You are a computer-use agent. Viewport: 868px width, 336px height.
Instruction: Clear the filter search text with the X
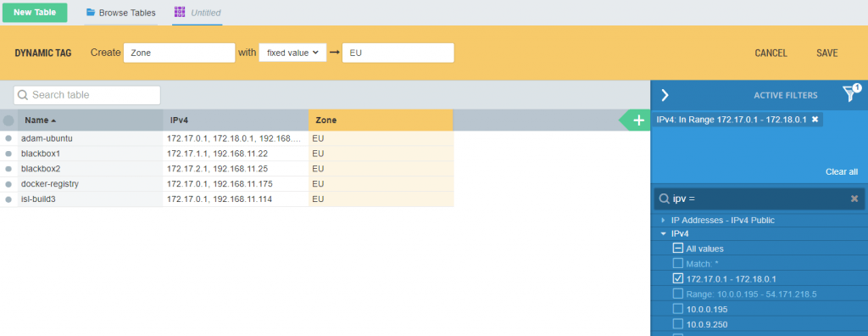[854, 199]
